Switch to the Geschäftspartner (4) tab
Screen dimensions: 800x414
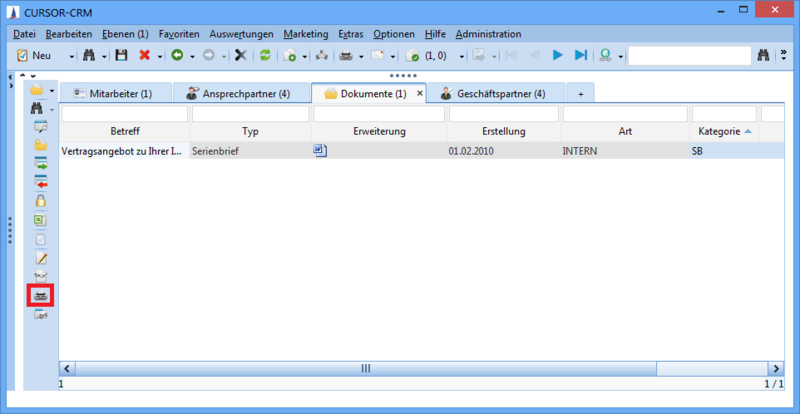point(497,93)
